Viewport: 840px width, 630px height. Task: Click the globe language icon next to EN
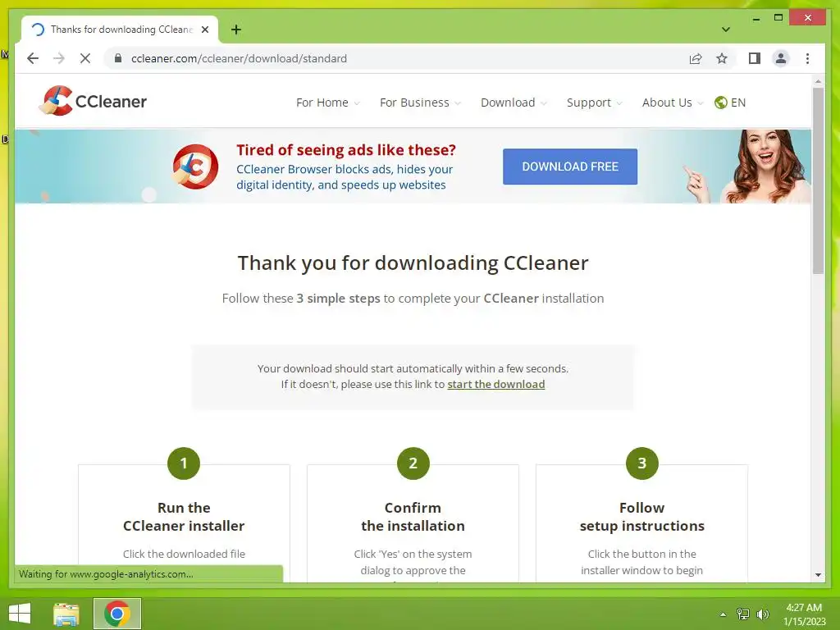coord(720,103)
